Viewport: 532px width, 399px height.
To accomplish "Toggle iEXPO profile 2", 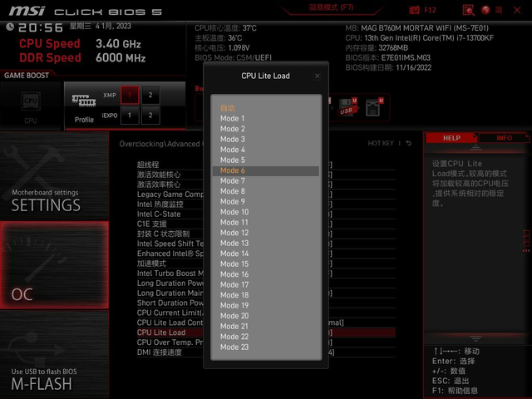I will (150, 116).
